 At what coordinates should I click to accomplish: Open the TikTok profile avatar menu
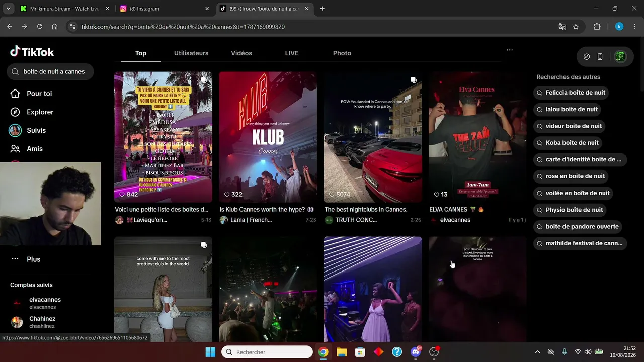pyautogui.click(x=620, y=57)
